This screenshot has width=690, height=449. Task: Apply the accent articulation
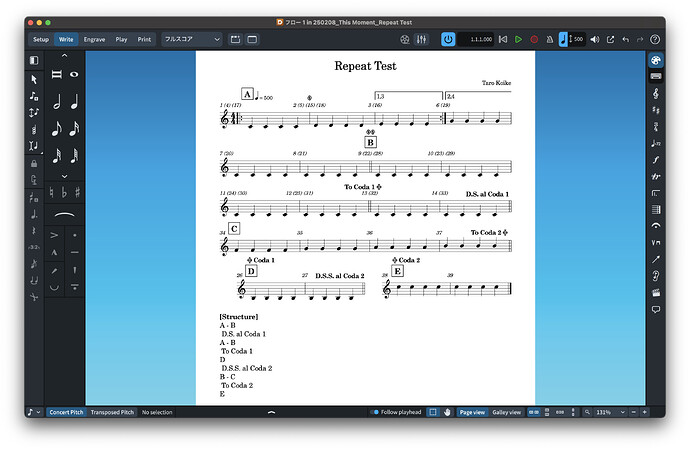(54, 236)
